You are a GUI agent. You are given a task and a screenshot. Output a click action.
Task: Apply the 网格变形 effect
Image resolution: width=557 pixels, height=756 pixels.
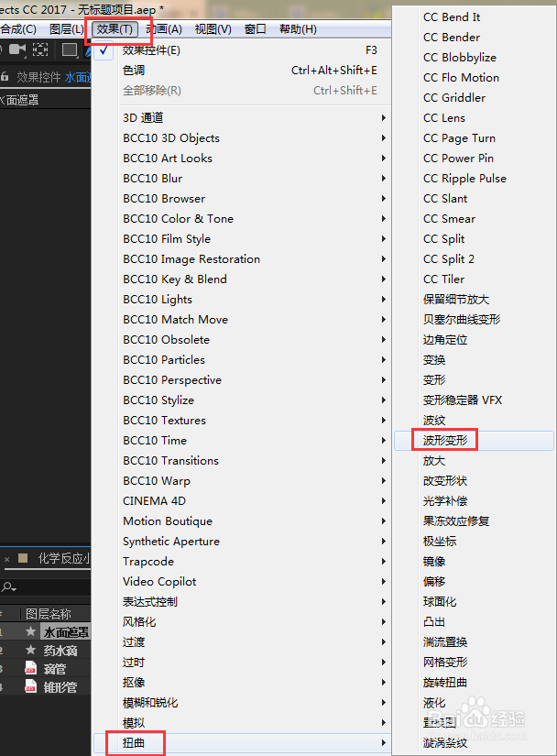point(475,663)
